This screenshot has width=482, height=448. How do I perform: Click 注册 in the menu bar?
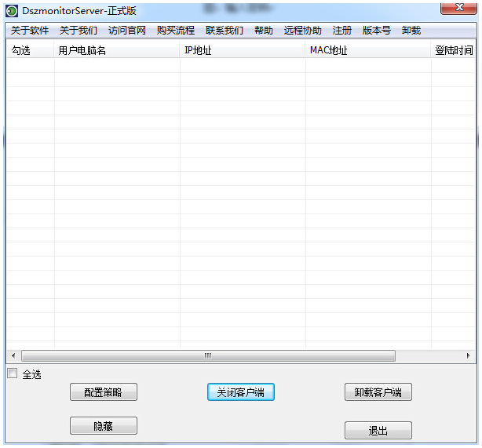coord(342,31)
